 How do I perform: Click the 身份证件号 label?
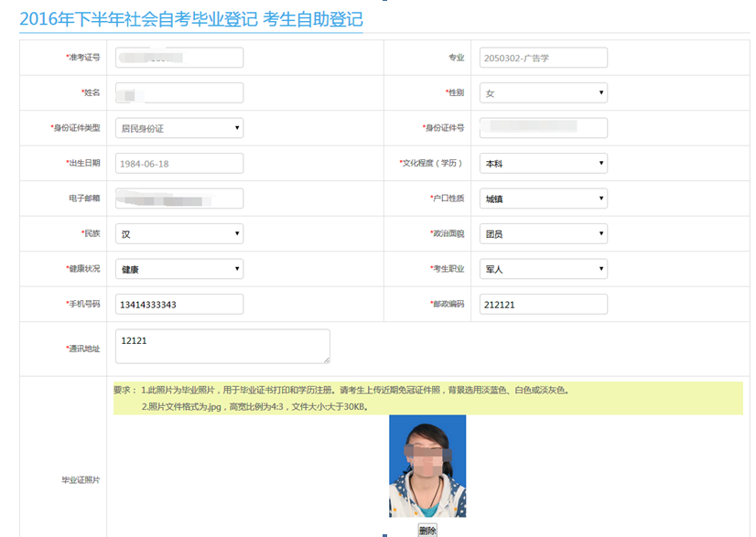pos(443,128)
